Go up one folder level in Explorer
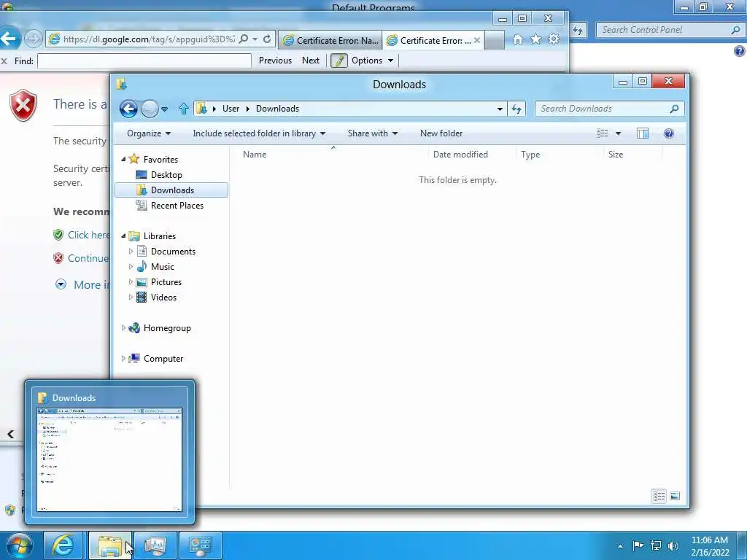The height and width of the screenshot is (560, 747). (183, 109)
